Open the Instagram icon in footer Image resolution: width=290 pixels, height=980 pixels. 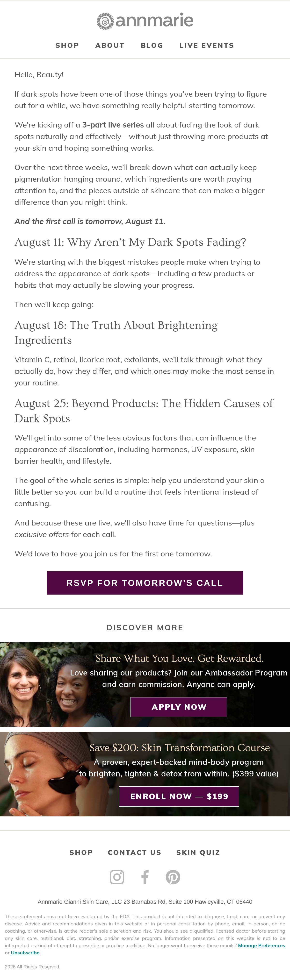click(117, 877)
